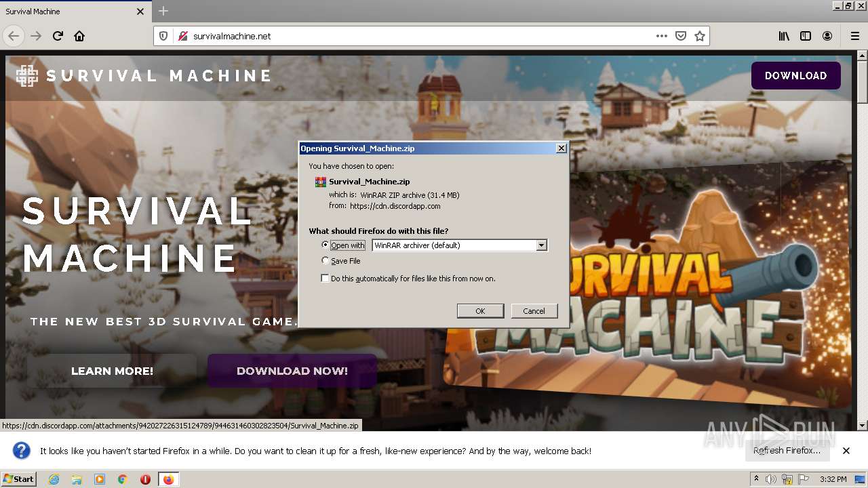Go back with the Firefox back arrow
The width and height of the screenshot is (868, 488).
pyautogui.click(x=14, y=36)
